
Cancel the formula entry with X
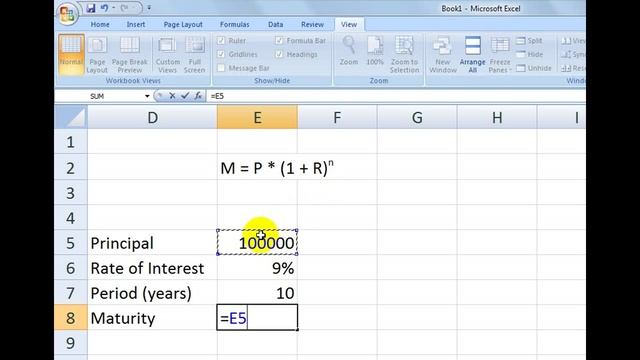click(172, 96)
